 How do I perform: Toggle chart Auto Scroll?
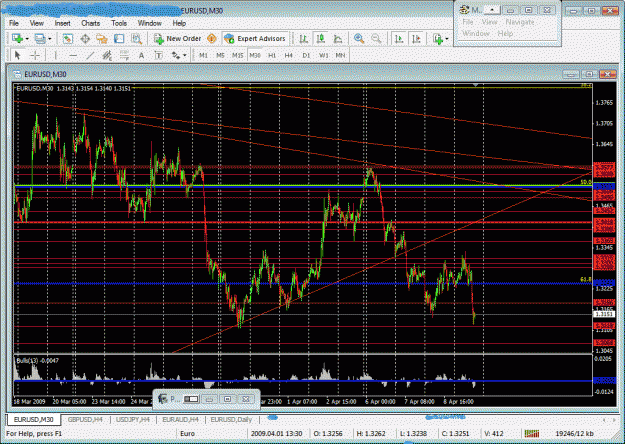[x=399, y=39]
